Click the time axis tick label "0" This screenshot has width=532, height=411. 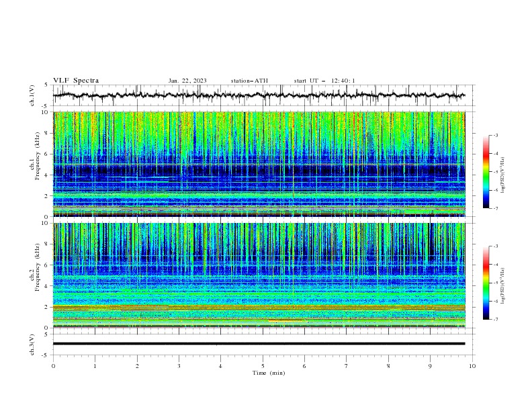(x=53, y=366)
